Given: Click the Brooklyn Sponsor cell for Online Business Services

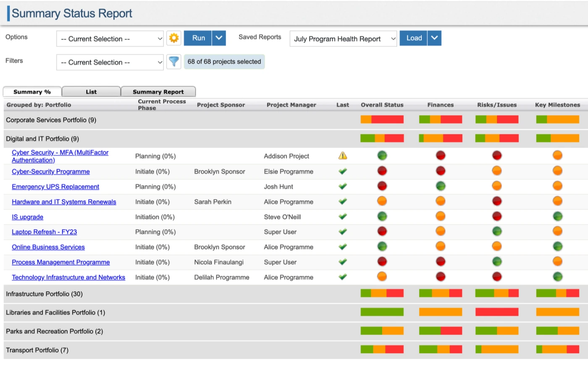Looking at the screenshot, I should click(x=219, y=247).
